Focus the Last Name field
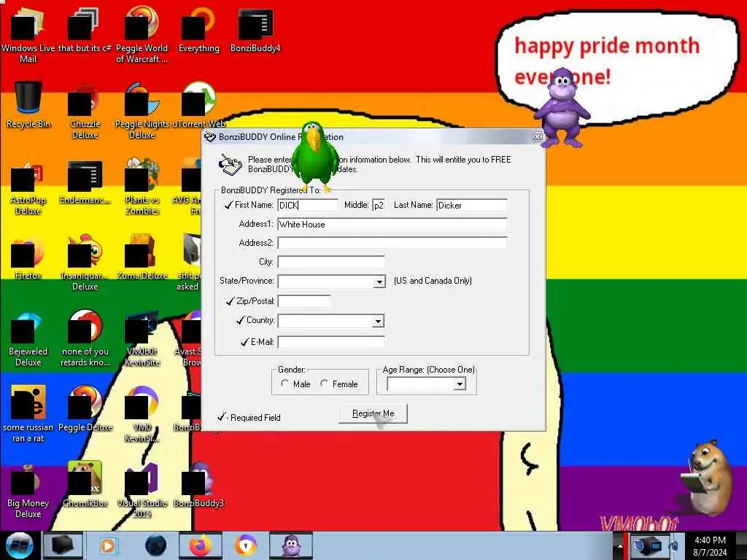This screenshot has width=747, height=560. tap(472, 205)
